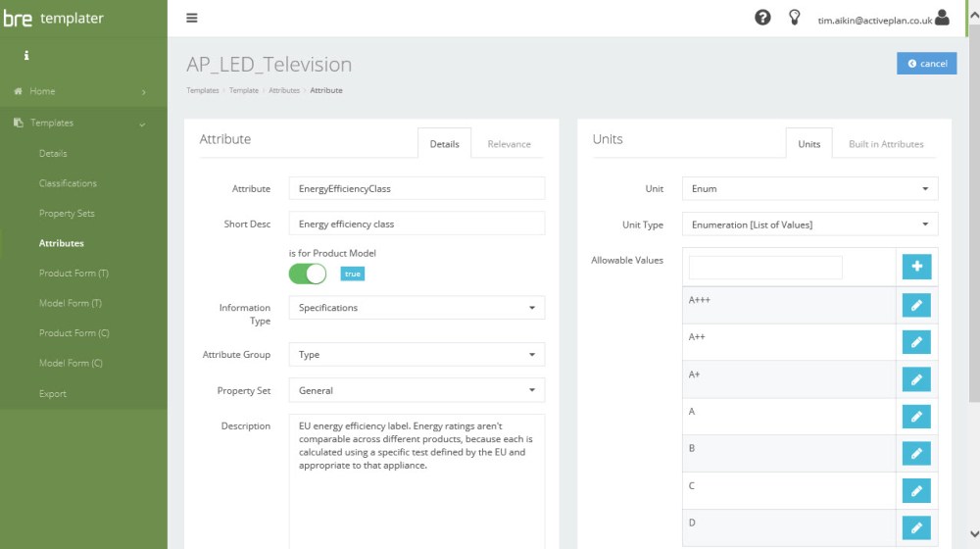This screenshot has height=549, width=980.
Task: Focus the Short Desc input field
Action: point(416,224)
